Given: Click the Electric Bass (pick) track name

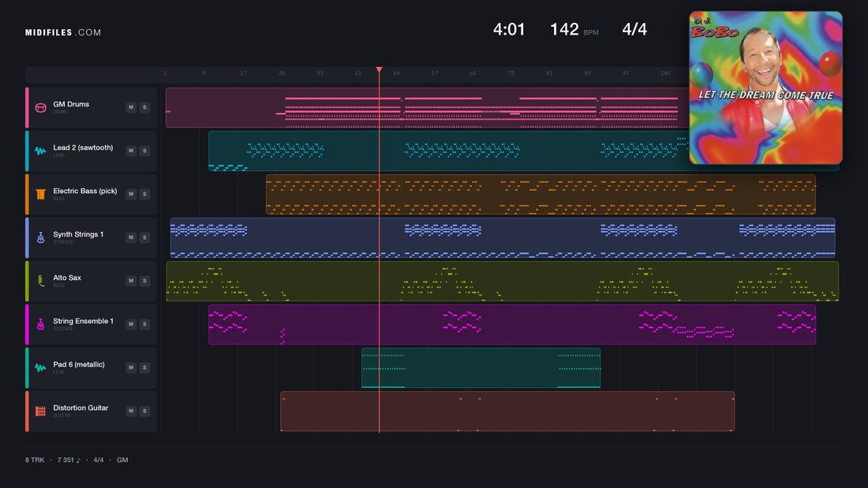Looking at the screenshot, I should coord(85,191).
